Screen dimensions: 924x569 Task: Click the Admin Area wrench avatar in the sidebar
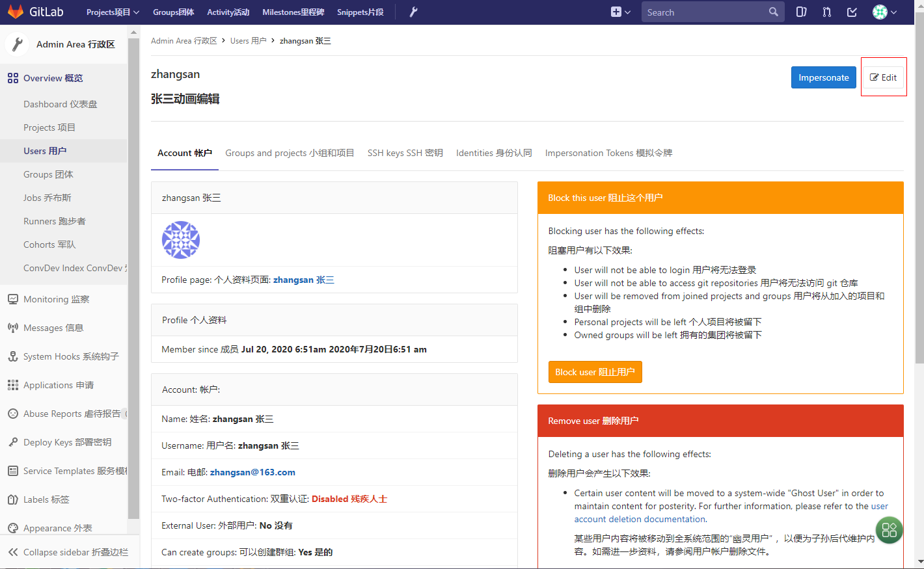click(17, 44)
